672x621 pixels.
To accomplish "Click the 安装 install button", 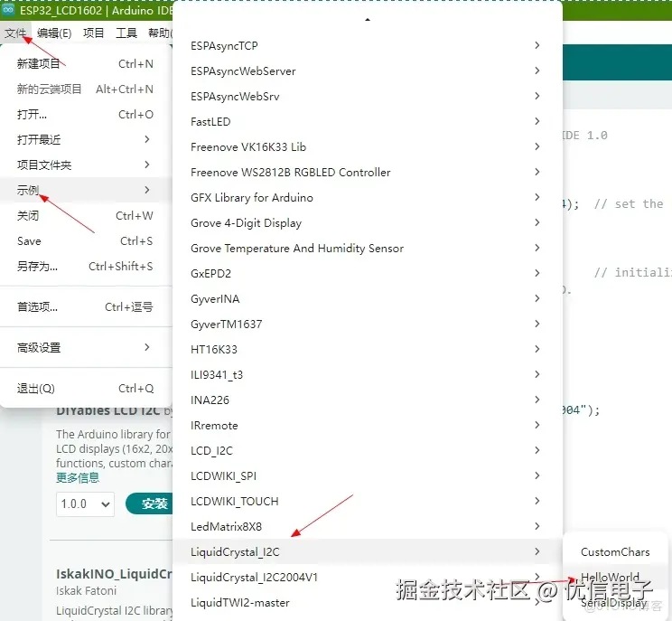I will coord(150,503).
